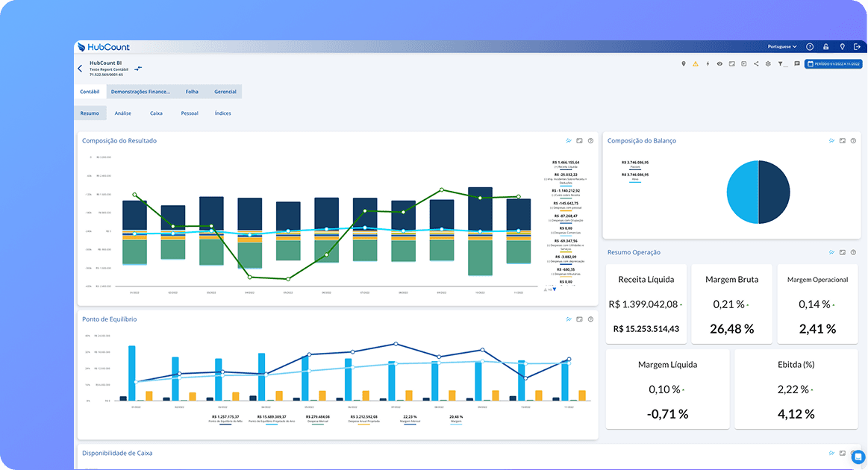Open Composição do Resultado help icon
This screenshot has width=868, height=470.
click(590, 141)
